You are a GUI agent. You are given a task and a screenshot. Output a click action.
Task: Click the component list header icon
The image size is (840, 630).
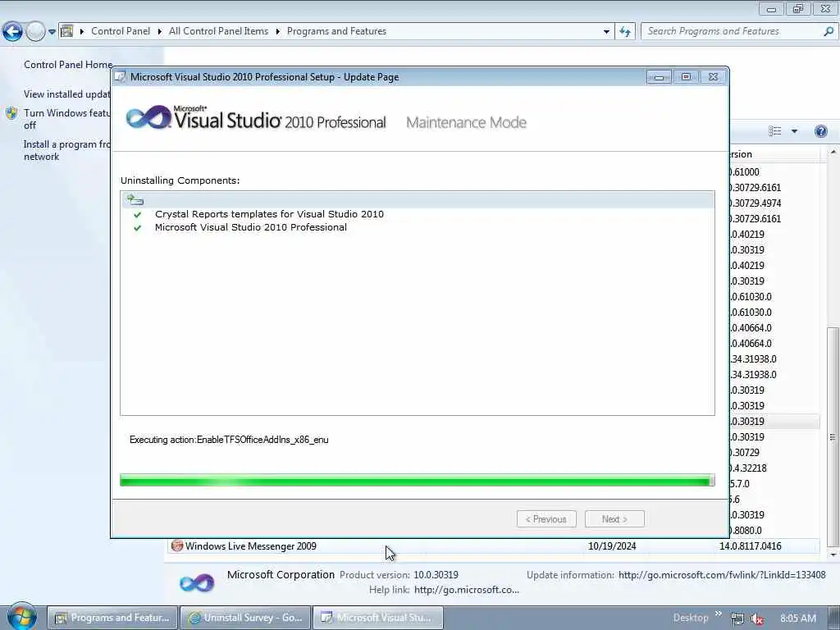pyautogui.click(x=135, y=199)
